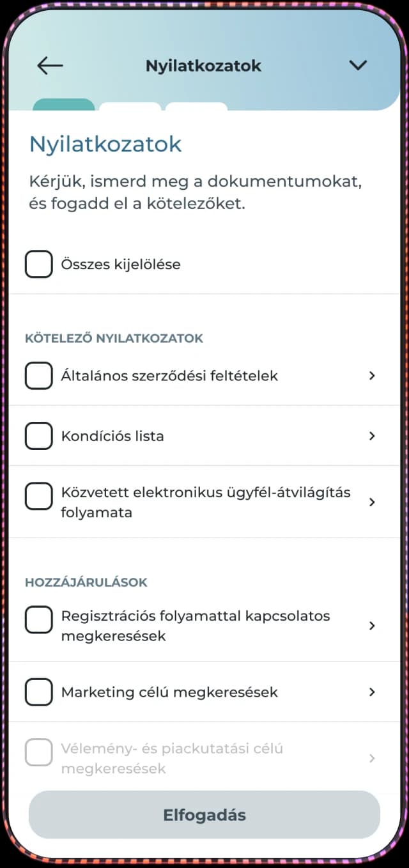Enable the Kondíciós lista checkbox
The image size is (409, 868).
38,436
